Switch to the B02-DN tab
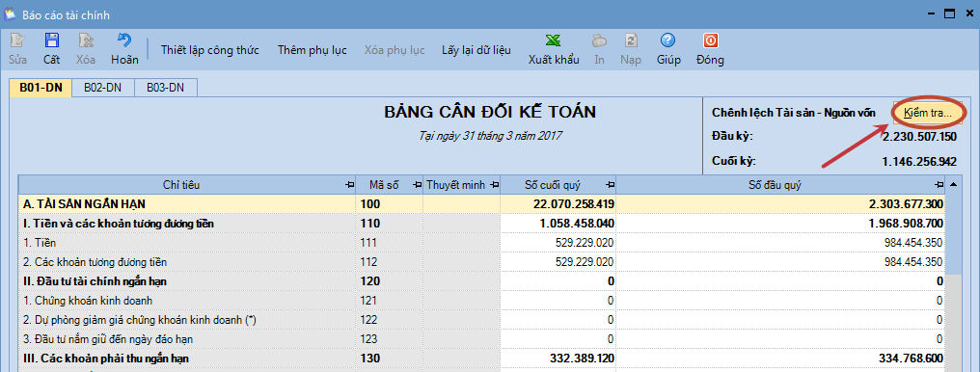 (102, 88)
